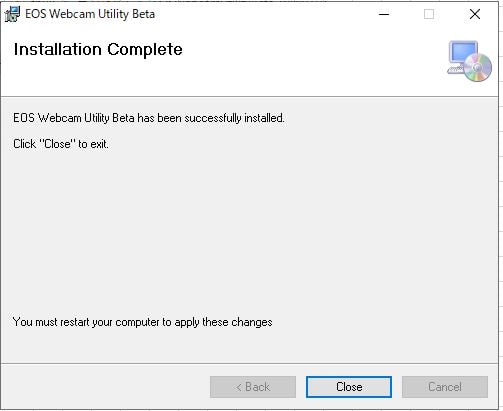Click the EOS Webcam Utility Beta window title
Screen dimensions: 503x411
[x=90, y=14]
